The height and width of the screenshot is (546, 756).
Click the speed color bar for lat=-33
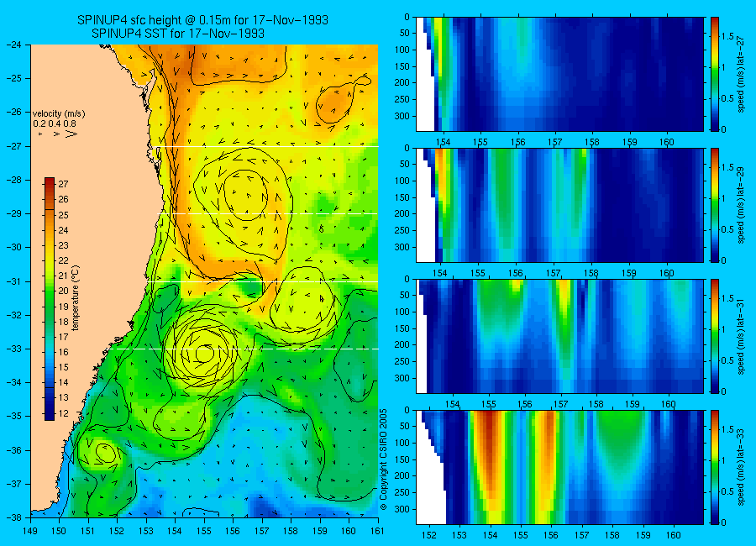pyautogui.click(x=714, y=467)
